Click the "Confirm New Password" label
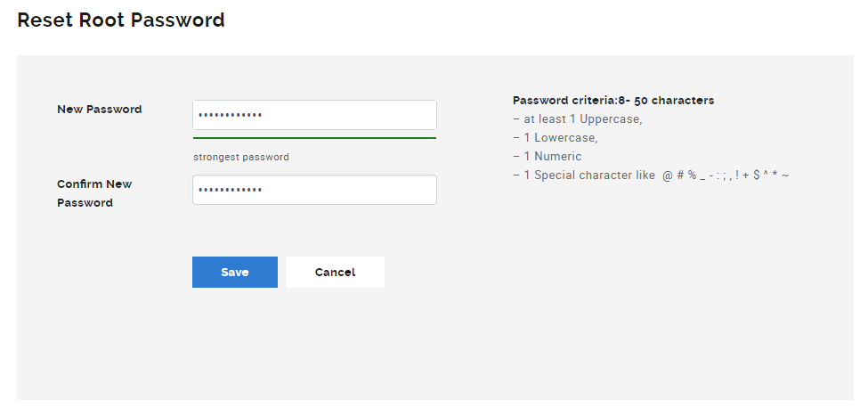 94,193
